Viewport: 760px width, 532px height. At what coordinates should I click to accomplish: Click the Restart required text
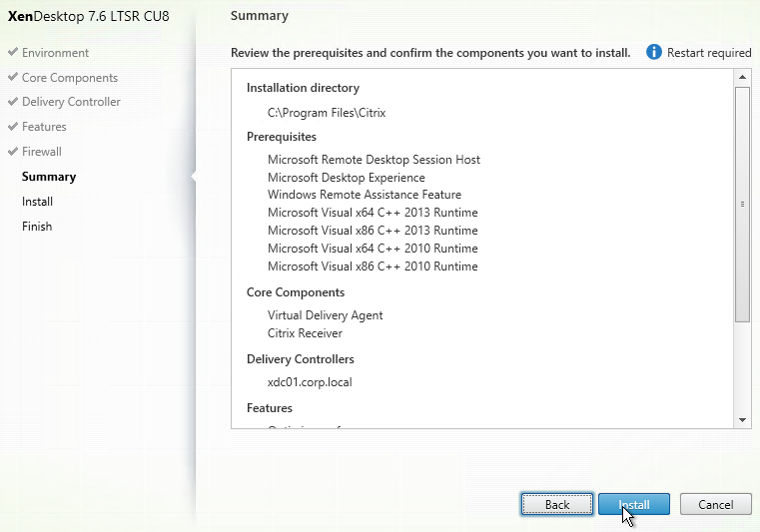(x=709, y=53)
